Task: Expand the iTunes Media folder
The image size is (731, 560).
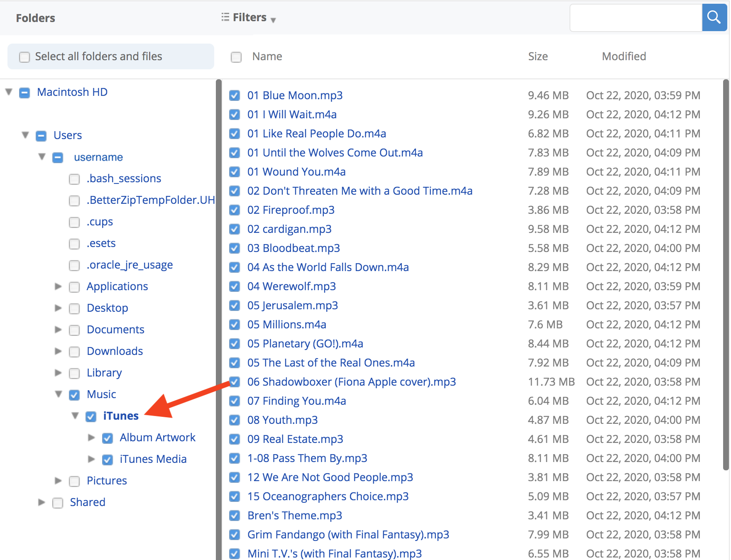Action: coord(91,459)
